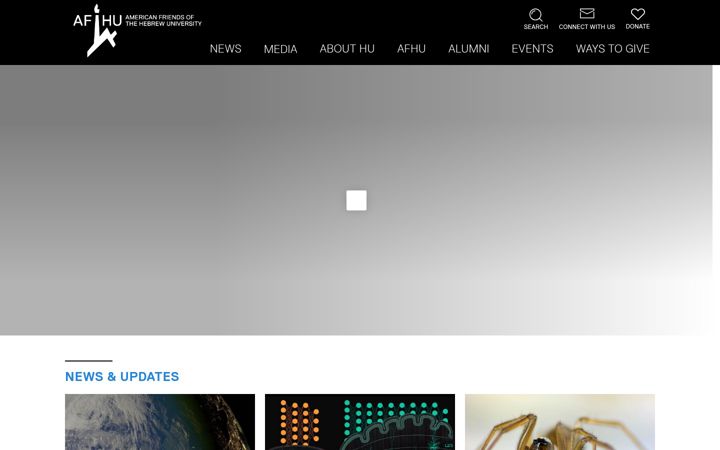Click the white square in hero banner
720x450 pixels.
tap(356, 200)
